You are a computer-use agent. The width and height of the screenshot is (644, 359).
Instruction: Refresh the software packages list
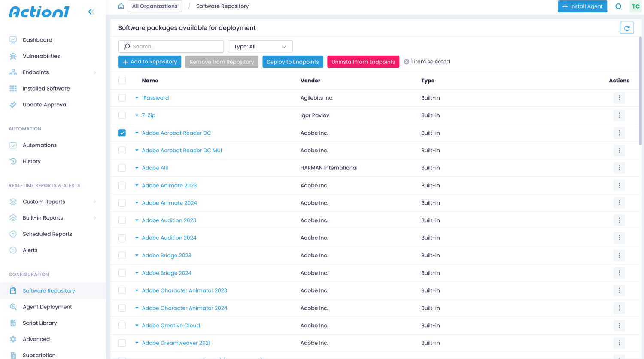click(x=627, y=28)
